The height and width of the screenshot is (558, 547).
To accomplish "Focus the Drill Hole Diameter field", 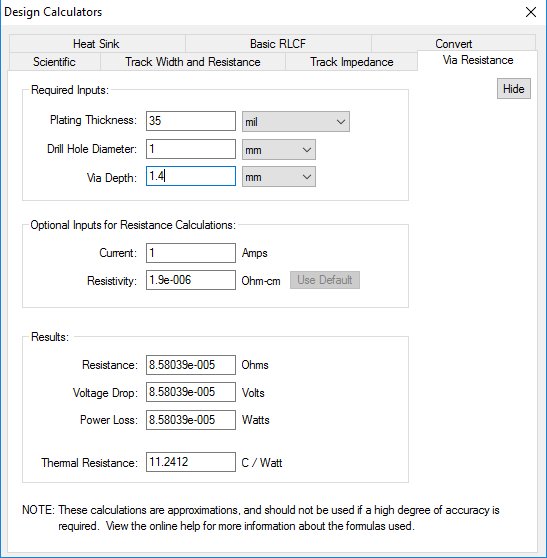I will pyautogui.click(x=191, y=149).
